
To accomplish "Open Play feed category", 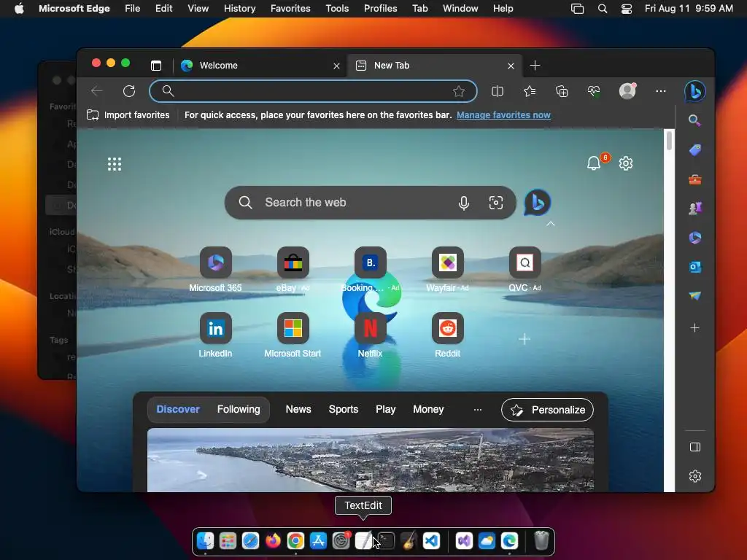I will (385, 410).
